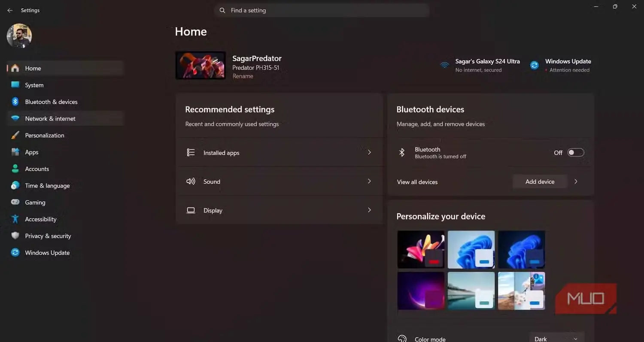Click the Color mode palette icon

click(x=402, y=339)
